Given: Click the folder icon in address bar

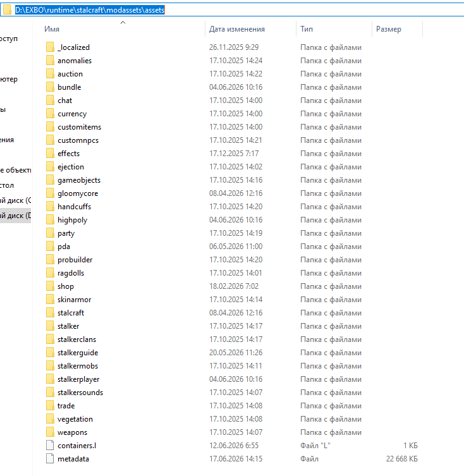Looking at the screenshot, I should pos(8,9).
